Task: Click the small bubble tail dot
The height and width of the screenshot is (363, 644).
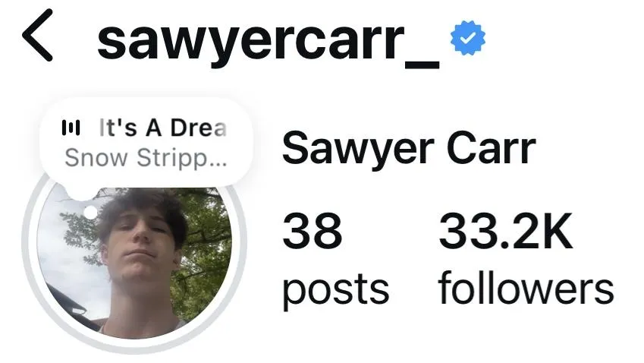Action: (90, 213)
